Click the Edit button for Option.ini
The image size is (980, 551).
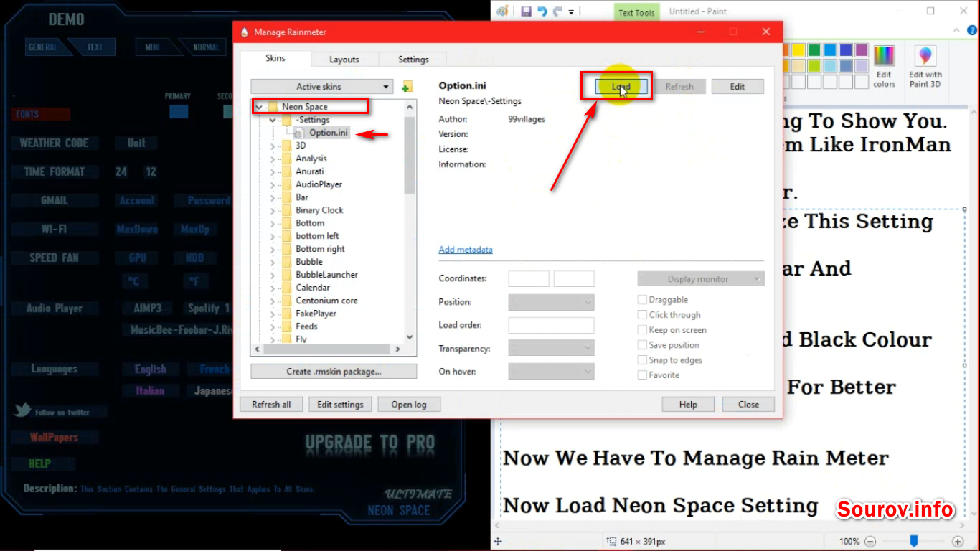coord(738,87)
